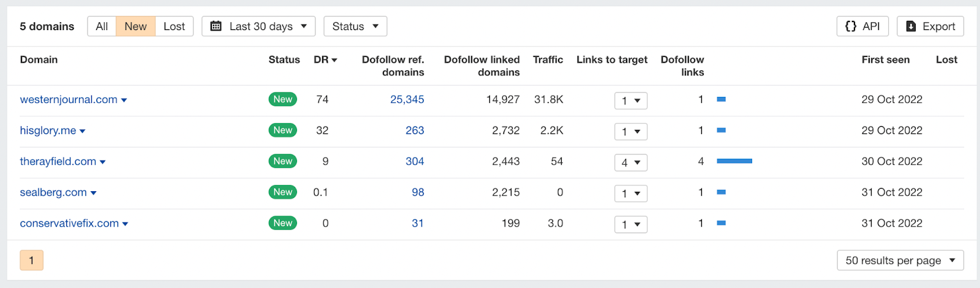Click the Dofollow linked domains header
This screenshot has height=288, width=980.
[x=482, y=66]
